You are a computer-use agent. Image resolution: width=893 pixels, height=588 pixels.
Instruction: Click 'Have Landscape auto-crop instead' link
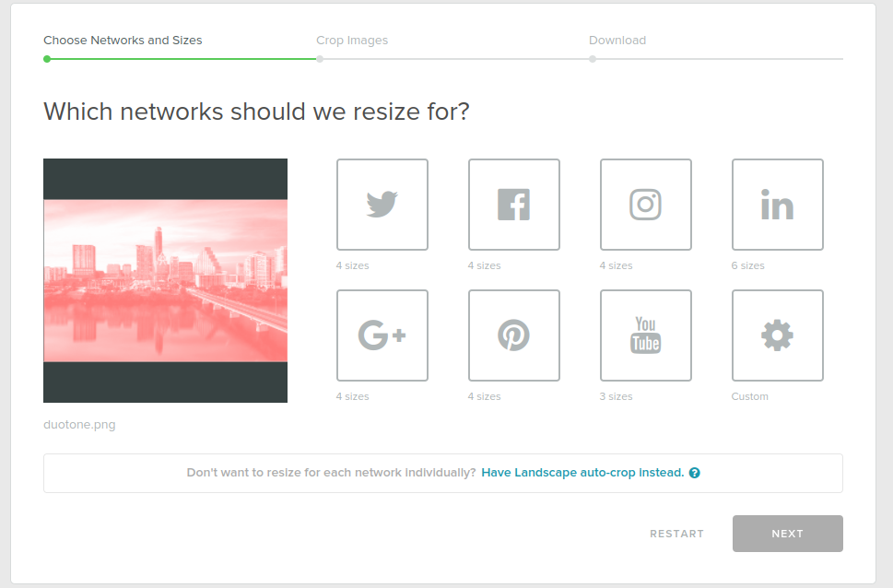pos(582,473)
